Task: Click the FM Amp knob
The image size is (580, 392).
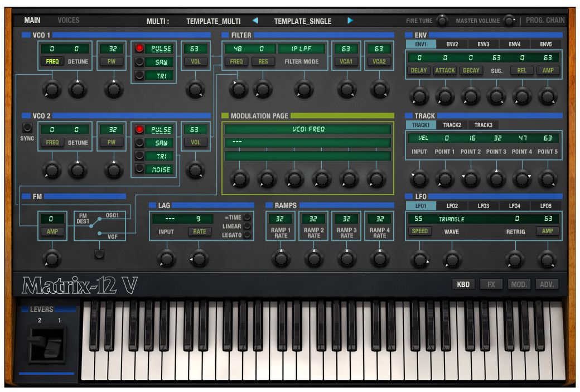Action: tap(52, 259)
